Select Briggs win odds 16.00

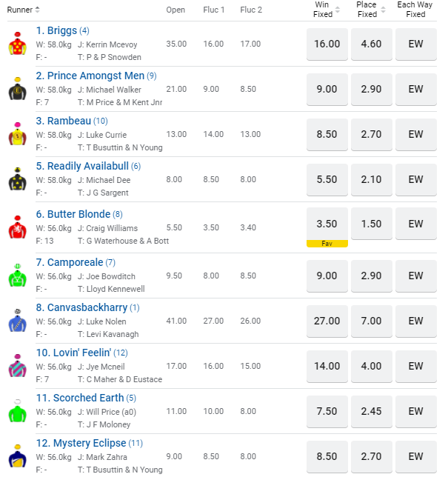(x=327, y=44)
